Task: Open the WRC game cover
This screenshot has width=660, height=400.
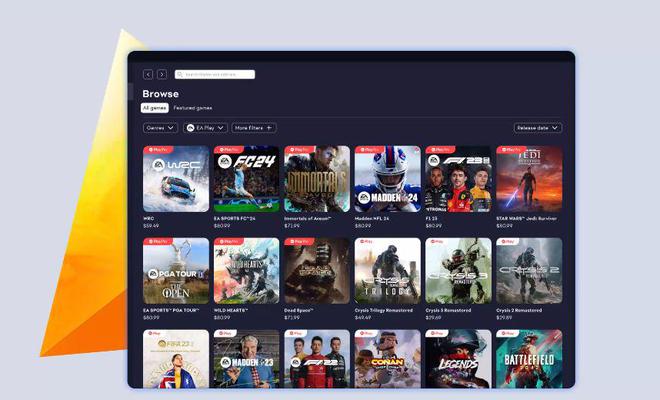Action: pos(176,179)
